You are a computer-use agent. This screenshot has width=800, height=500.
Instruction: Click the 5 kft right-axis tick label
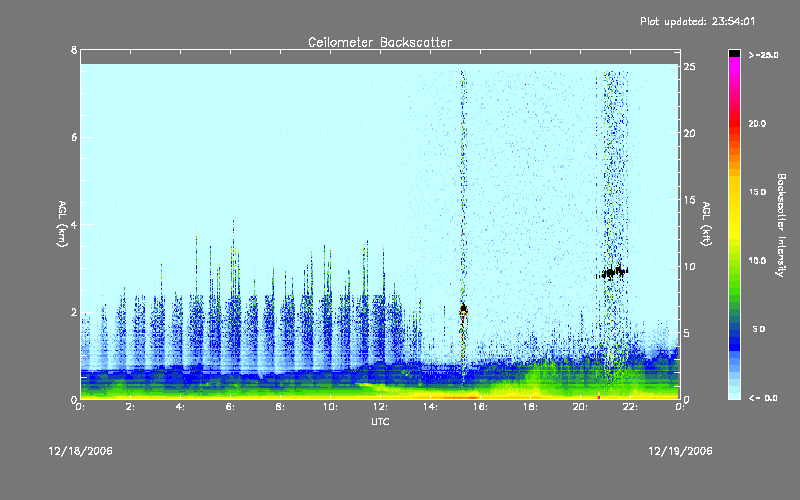[687, 333]
